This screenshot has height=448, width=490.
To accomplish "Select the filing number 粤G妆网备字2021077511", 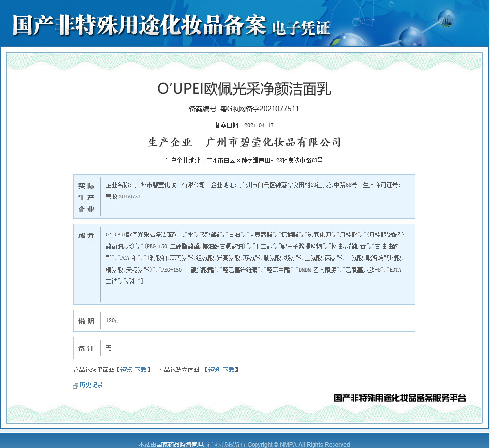I will pyautogui.click(x=260, y=109).
